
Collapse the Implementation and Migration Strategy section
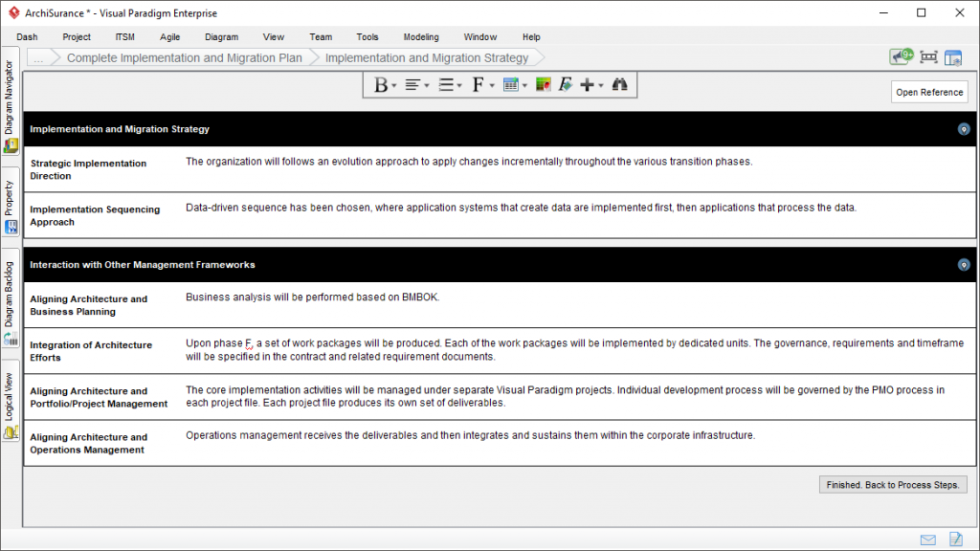[x=965, y=128]
